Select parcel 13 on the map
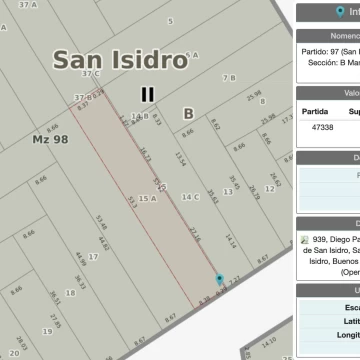360x360 pixels. click(x=228, y=192)
